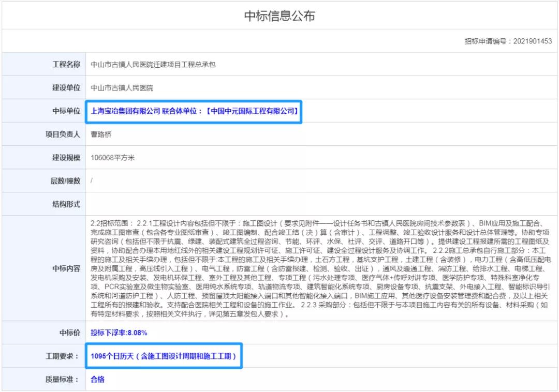Viewport: 559px width, 392px height.
Task: Click the 工期要求 row label
Action: [63, 356]
